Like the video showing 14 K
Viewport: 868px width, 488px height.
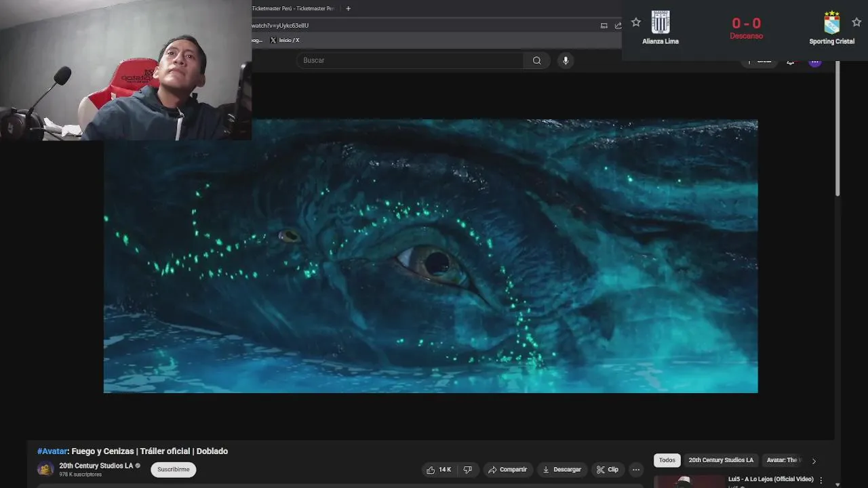point(439,470)
